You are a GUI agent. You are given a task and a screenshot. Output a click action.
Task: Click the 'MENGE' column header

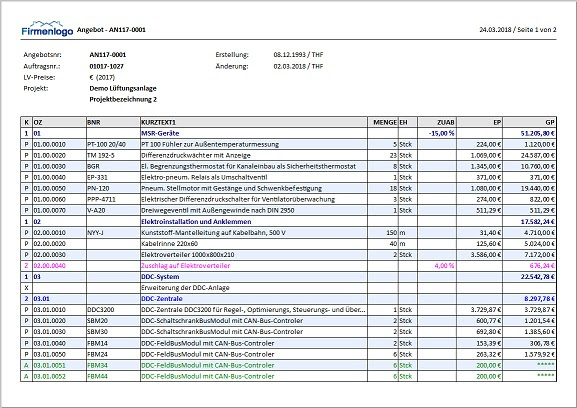(383, 122)
